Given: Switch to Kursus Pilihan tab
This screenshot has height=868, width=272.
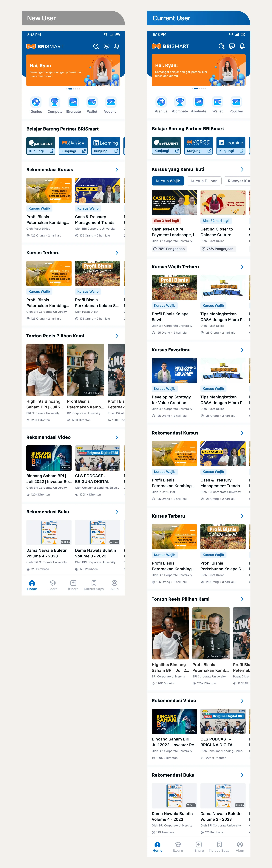Looking at the screenshot, I should pos(204,181).
